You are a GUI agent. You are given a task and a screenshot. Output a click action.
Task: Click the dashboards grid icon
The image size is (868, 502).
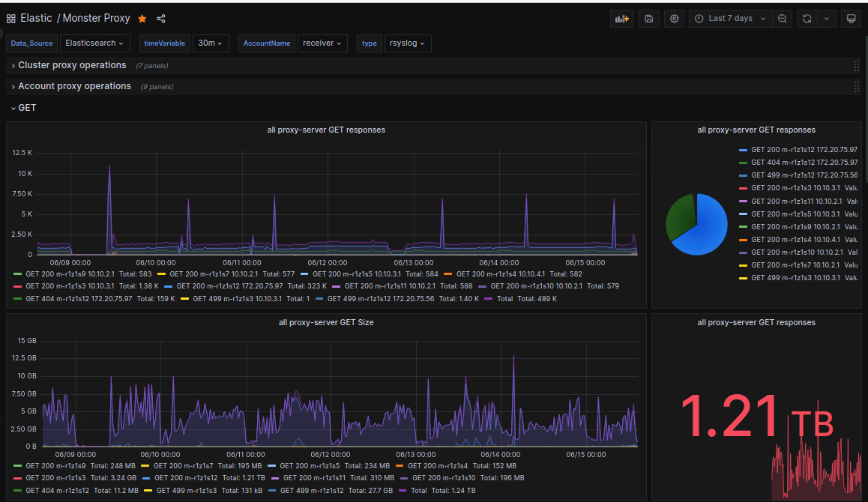click(x=11, y=19)
